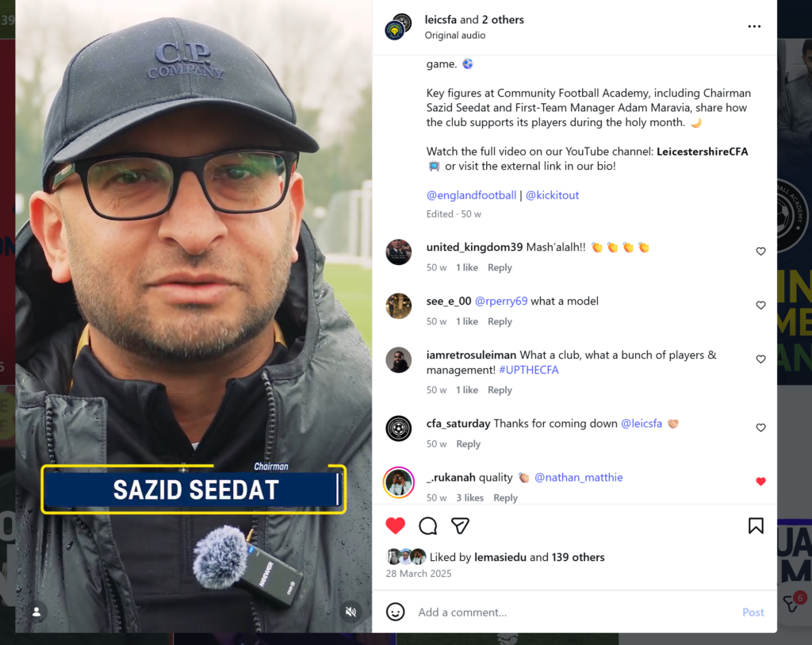Unlike the post with the red heart
Screen dimensions: 812x645
pos(395,526)
